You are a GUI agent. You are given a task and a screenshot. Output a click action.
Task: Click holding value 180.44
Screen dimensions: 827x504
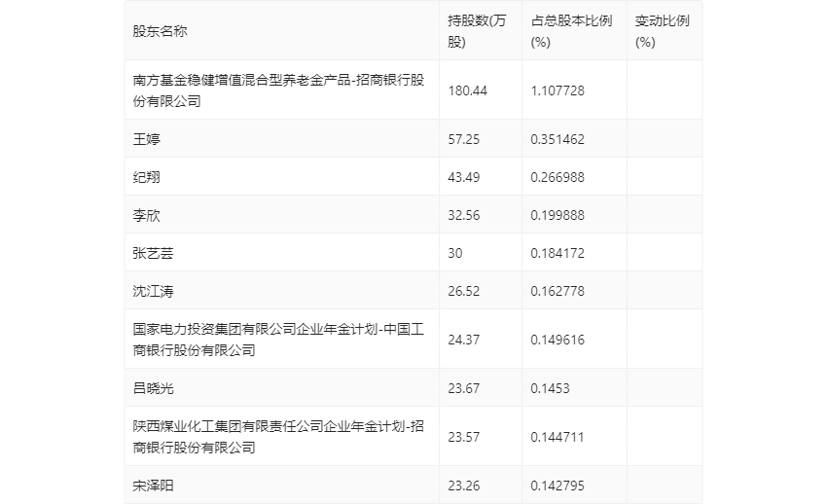point(467,90)
